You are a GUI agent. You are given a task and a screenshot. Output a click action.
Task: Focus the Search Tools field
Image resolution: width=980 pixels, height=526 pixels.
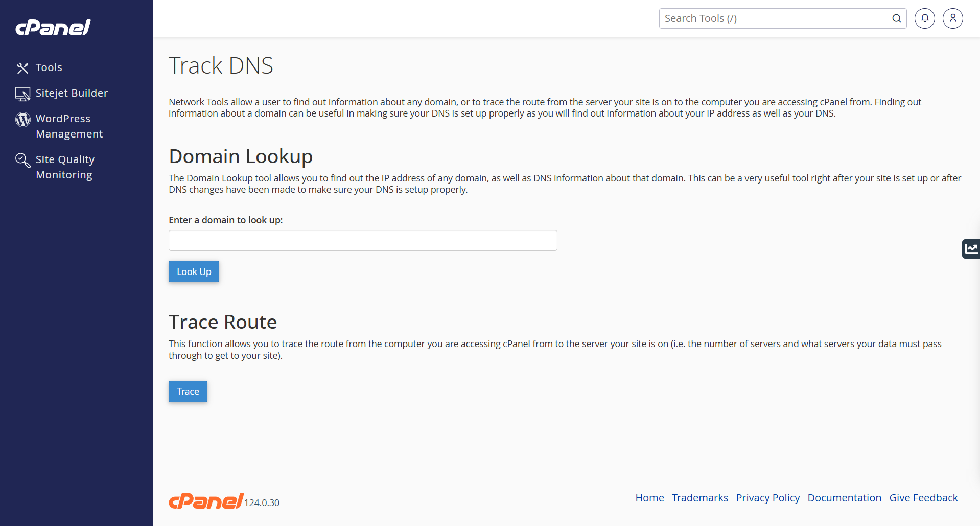coord(775,18)
